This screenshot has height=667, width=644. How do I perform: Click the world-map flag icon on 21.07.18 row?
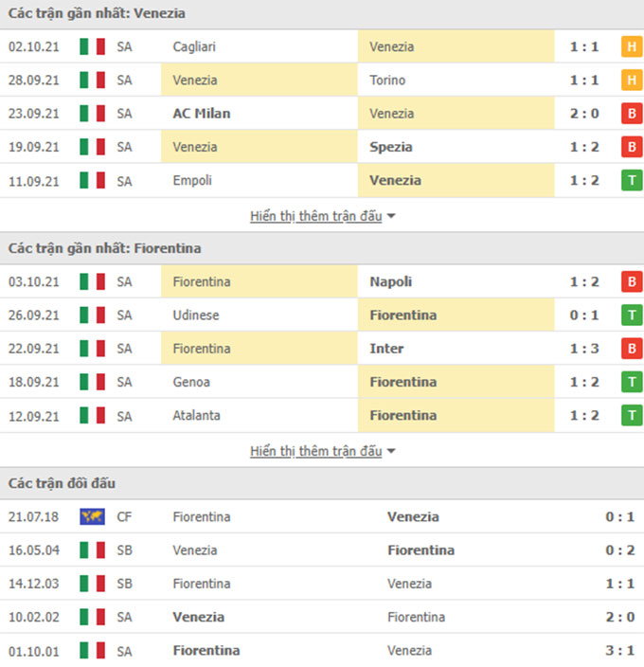pos(92,517)
